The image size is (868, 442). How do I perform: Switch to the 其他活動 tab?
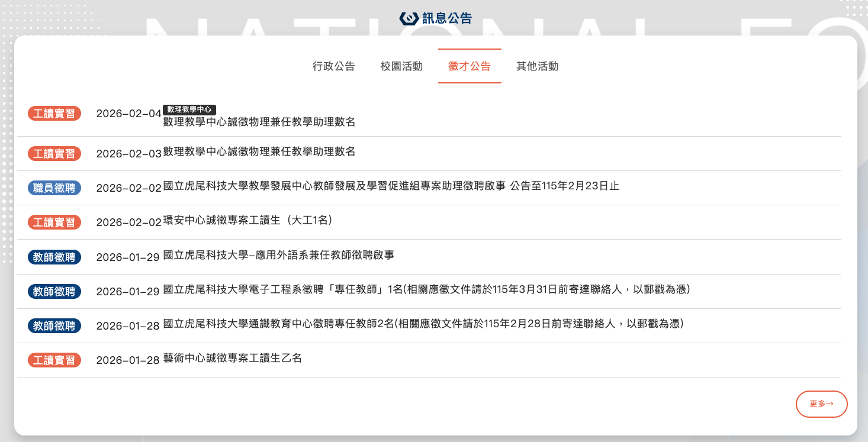click(537, 66)
